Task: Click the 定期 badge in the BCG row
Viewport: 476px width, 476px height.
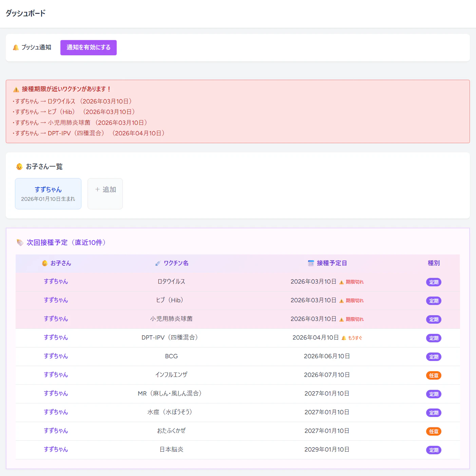Action: pos(434,357)
